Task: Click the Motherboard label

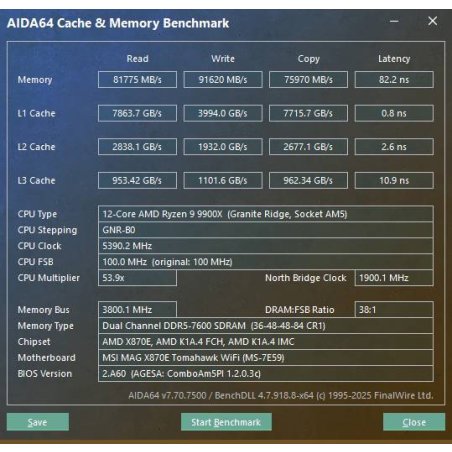Action: 46,358
